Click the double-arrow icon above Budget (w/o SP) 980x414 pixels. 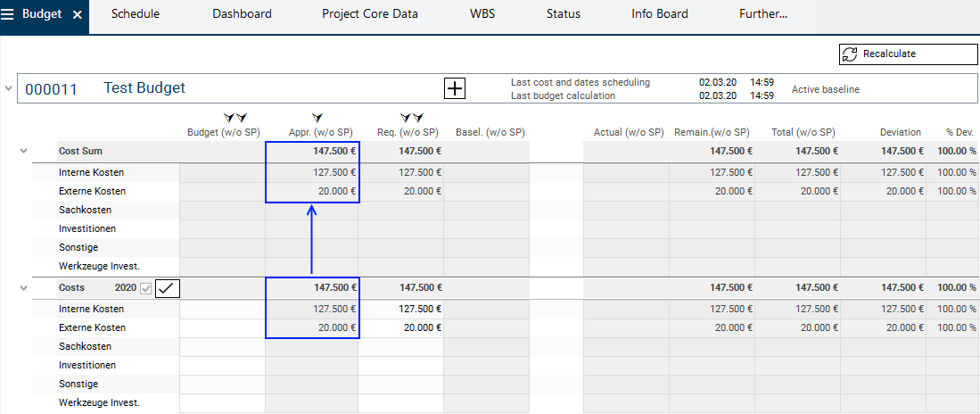(x=235, y=118)
